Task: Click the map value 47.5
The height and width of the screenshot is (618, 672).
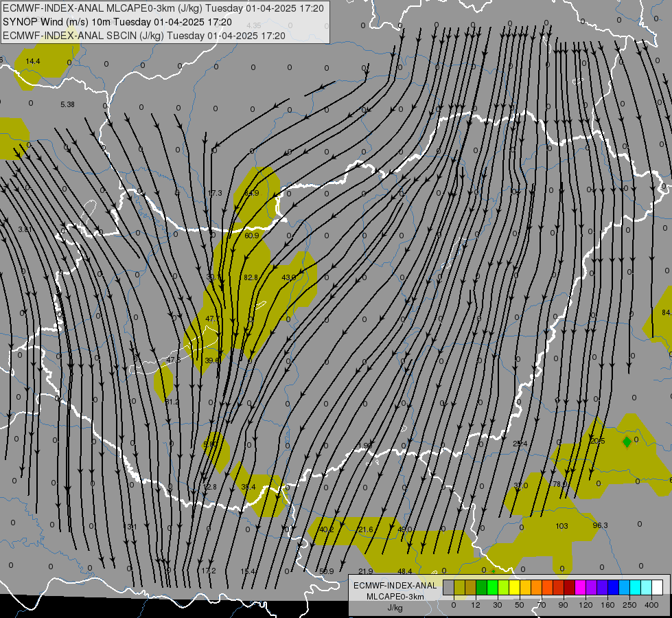Action: pyautogui.click(x=173, y=359)
